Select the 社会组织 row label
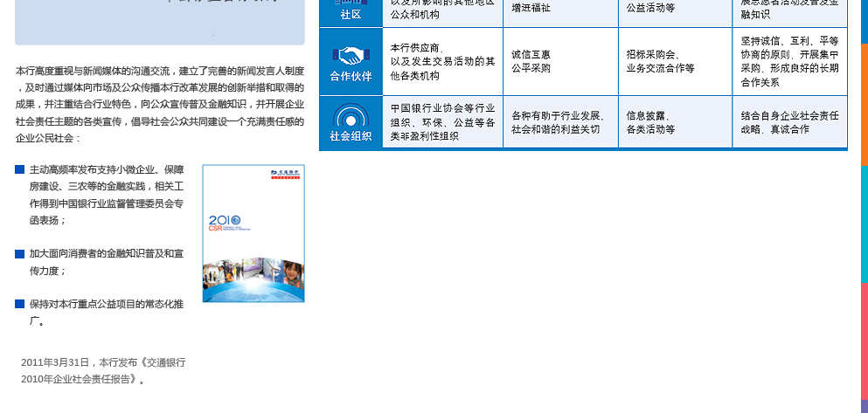This screenshot has width=868, height=413. pos(351,136)
